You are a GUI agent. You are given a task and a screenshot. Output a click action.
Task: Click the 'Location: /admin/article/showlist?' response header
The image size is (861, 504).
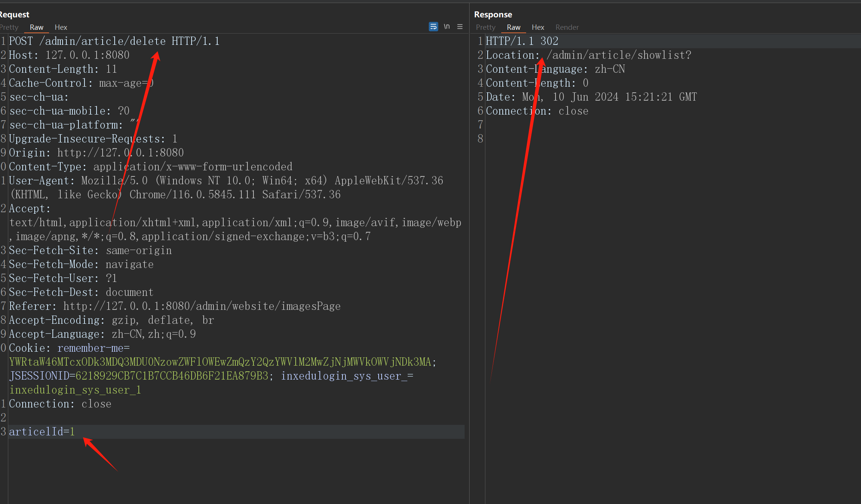point(589,55)
